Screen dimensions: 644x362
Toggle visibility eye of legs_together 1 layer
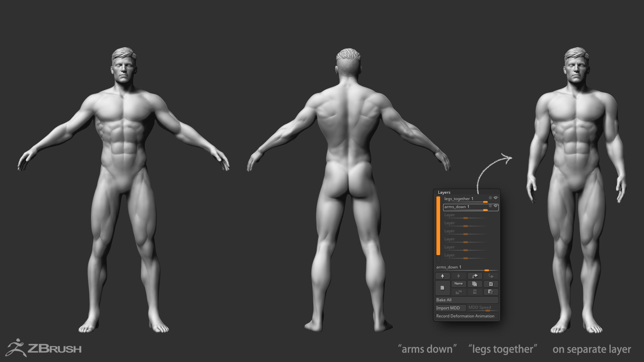click(495, 198)
